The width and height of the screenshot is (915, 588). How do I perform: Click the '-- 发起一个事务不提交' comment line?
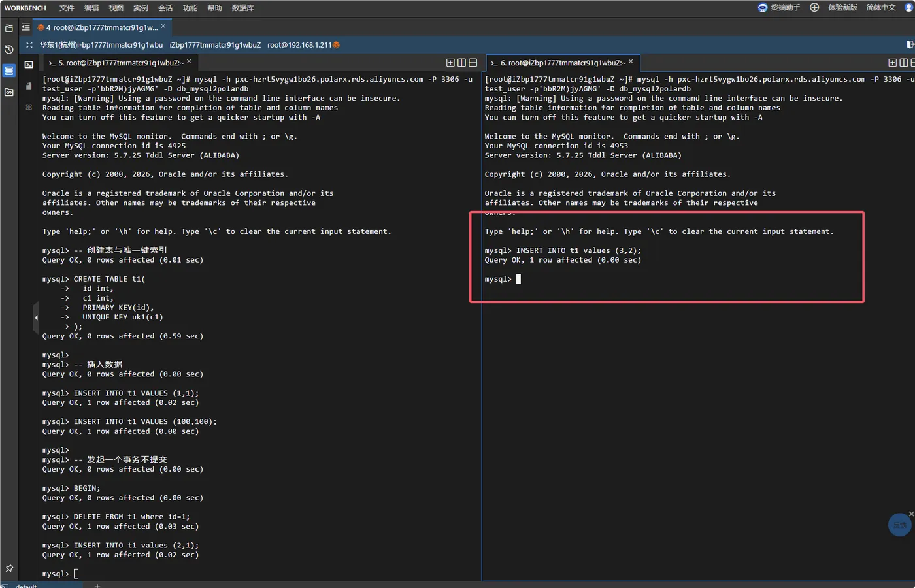120,459
